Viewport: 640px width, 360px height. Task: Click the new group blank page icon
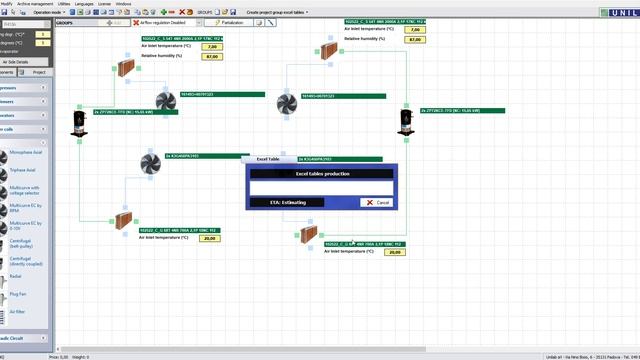pyautogui.click(x=217, y=12)
